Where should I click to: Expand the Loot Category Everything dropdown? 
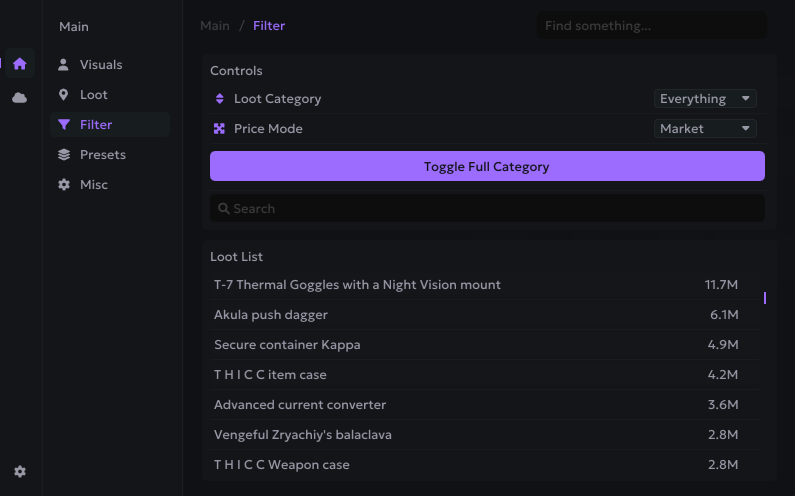pyautogui.click(x=705, y=99)
